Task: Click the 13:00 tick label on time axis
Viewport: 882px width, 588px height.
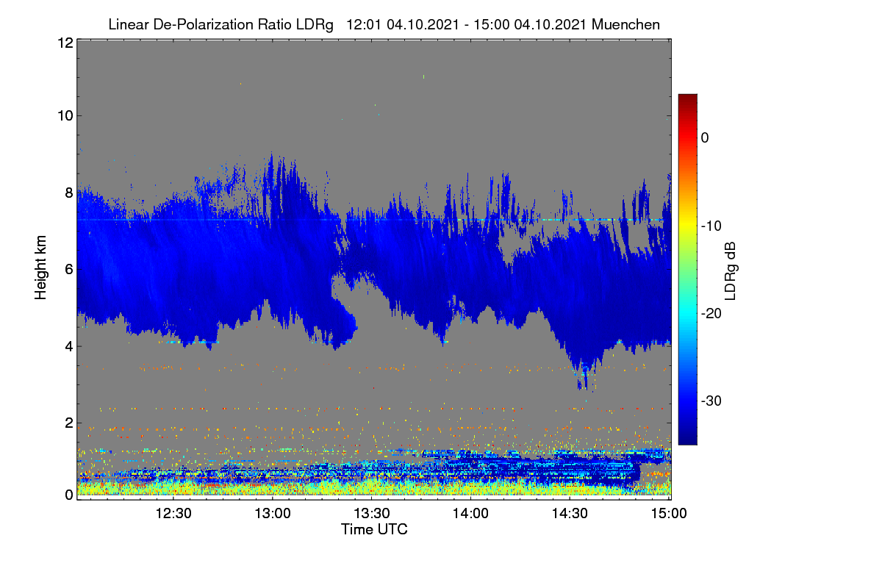Action: pyautogui.click(x=273, y=514)
